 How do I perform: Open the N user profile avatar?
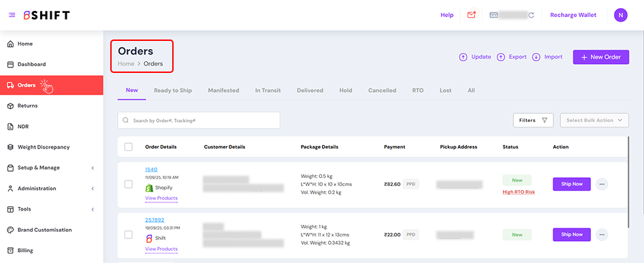(x=621, y=15)
